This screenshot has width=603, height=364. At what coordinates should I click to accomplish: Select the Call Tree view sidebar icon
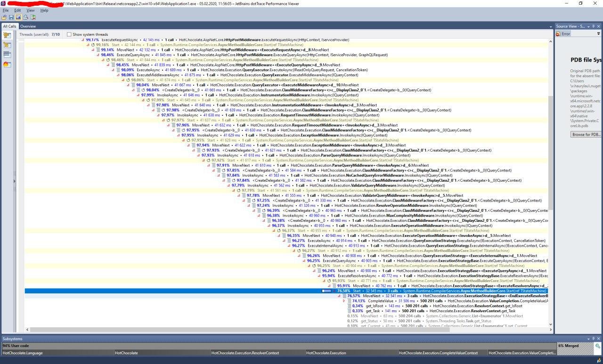point(7,35)
